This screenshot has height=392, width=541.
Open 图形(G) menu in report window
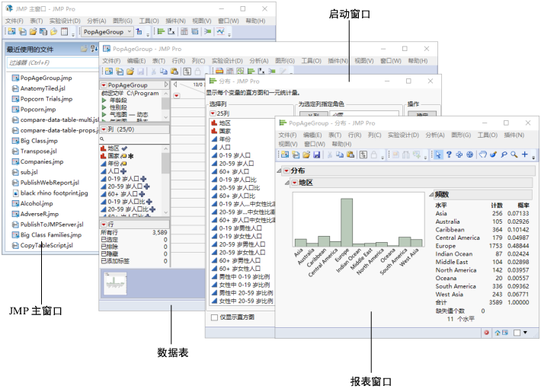[461, 135]
